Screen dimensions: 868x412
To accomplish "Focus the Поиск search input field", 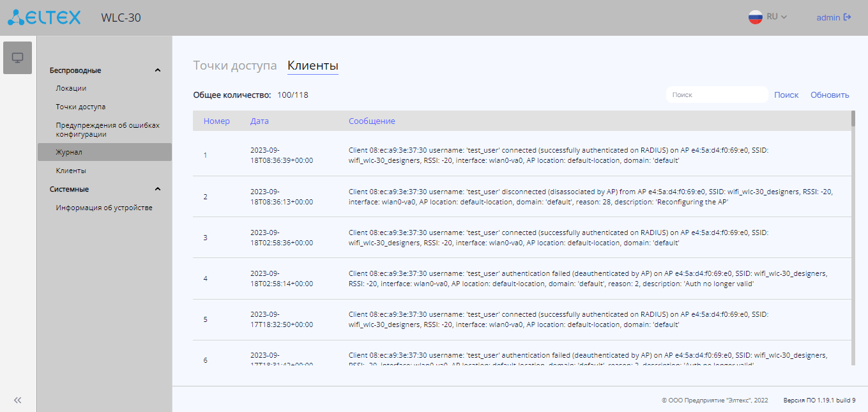I will click(x=717, y=95).
